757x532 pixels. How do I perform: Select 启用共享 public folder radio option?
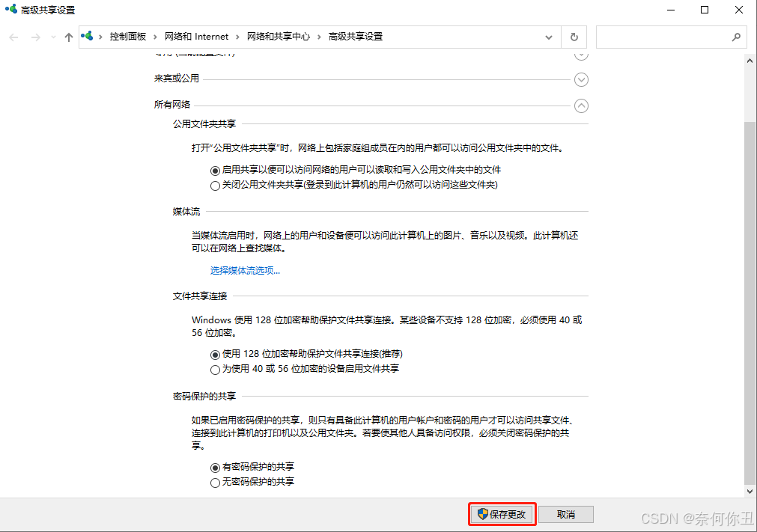[216, 170]
